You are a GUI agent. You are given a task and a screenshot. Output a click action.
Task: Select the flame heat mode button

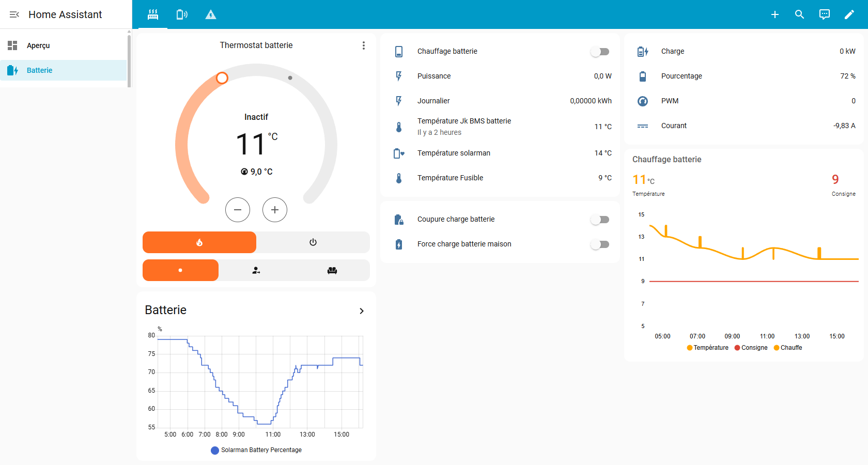click(x=199, y=242)
